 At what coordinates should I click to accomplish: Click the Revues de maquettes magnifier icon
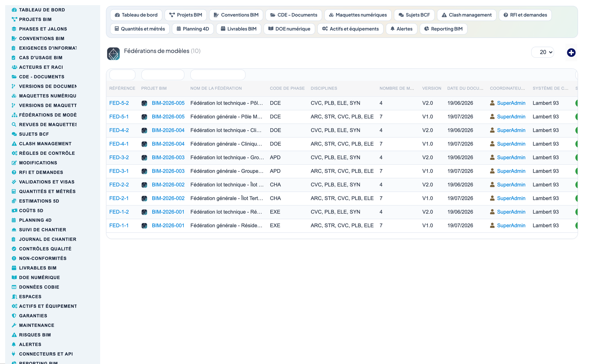click(14, 125)
